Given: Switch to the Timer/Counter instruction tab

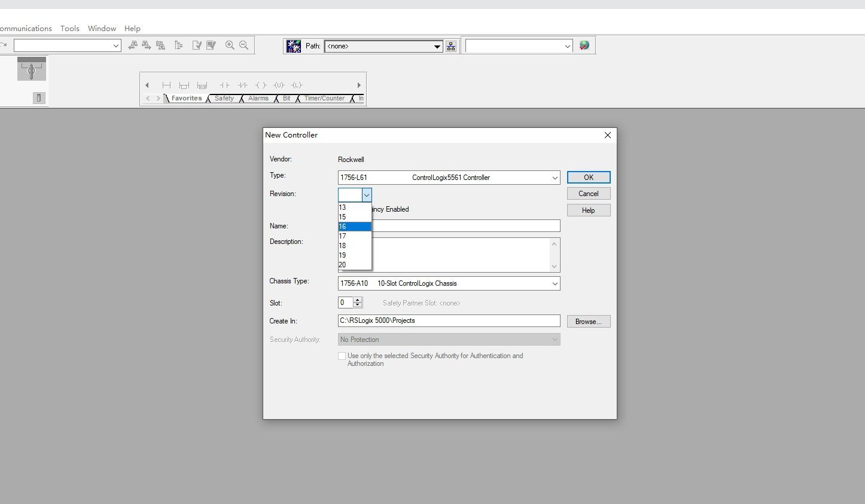Looking at the screenshot, I should coord(324,99).
